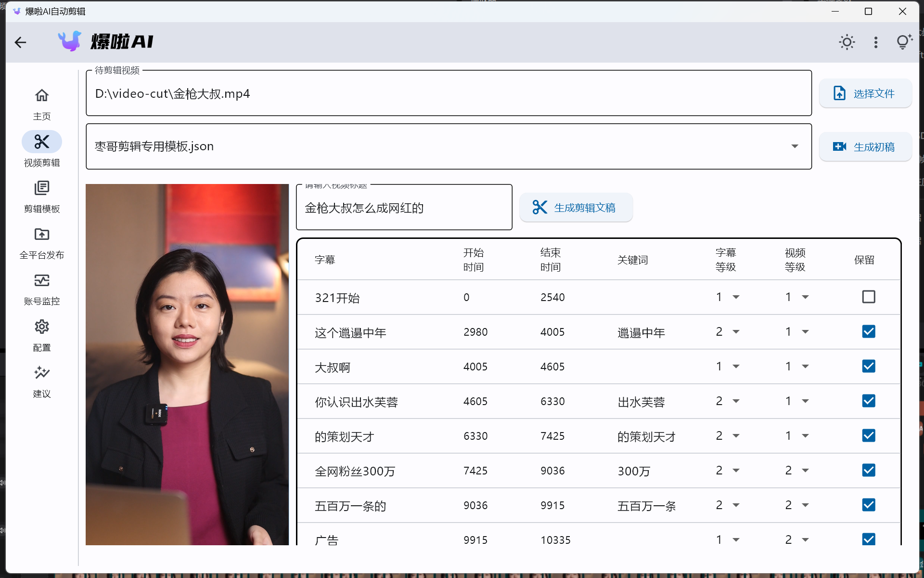Click subtitle text 这个邋遢中年
This screenshot has width=924, height=578.
tap(350, 332)
